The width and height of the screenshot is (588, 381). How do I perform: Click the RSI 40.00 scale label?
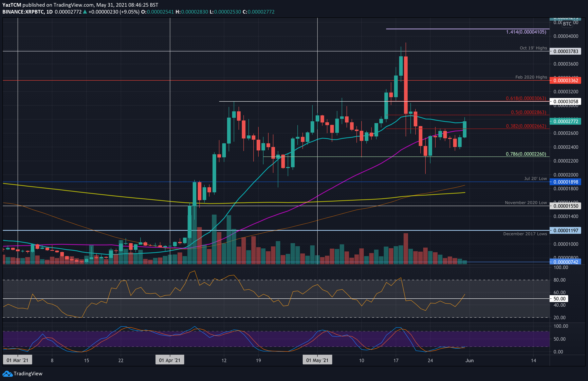559,305
